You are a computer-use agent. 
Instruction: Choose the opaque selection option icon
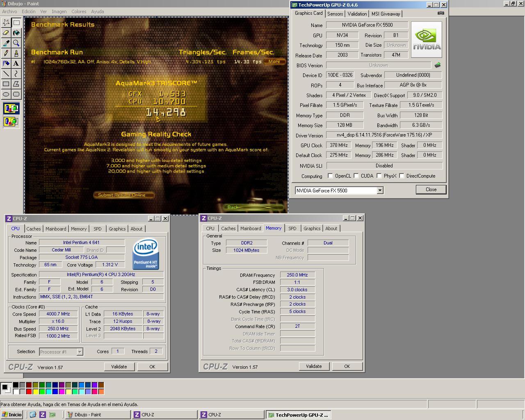(11, 109)
